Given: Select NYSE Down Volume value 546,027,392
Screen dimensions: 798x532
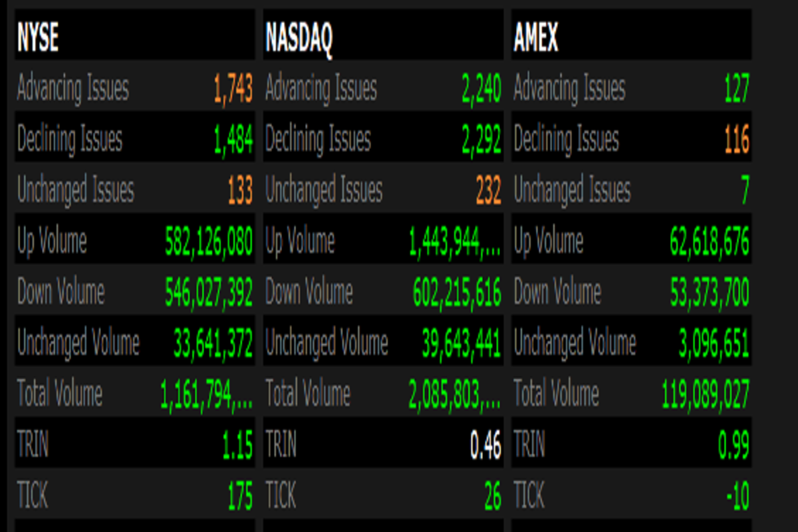Looking at the screenshot, I should click(x=209, y=293).
